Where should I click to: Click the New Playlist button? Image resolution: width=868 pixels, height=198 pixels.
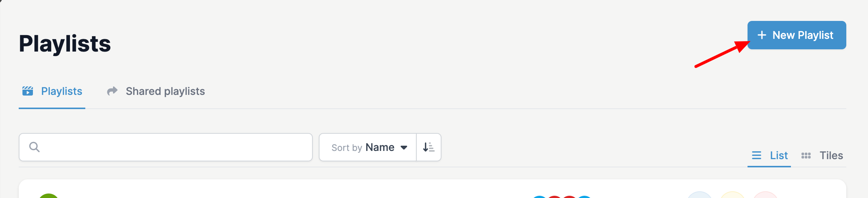click(797, 35)
